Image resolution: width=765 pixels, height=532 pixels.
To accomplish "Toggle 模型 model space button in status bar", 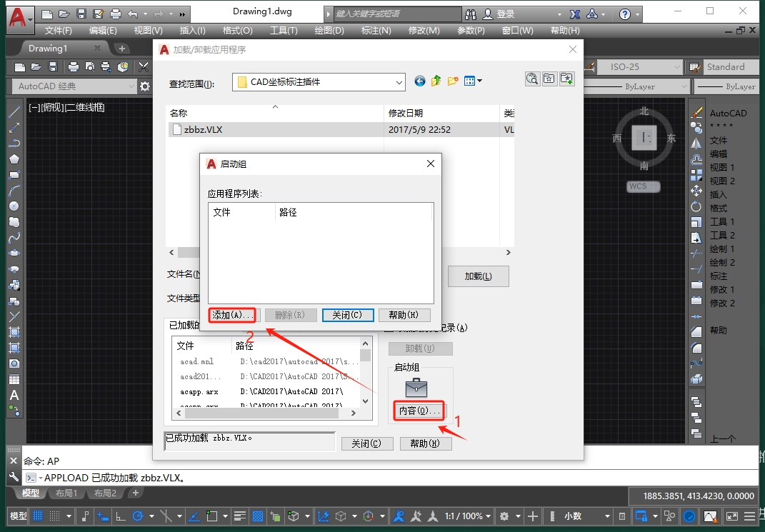I will click(19, 516).
